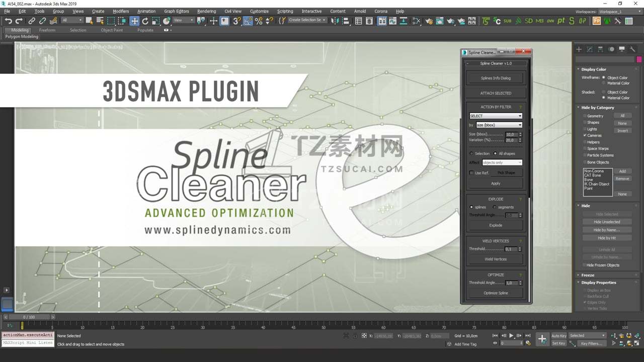The height and width of the screenshot is (362, 644).
Task: Select Wireframe Object Color radio button
Action: point(604,77)
